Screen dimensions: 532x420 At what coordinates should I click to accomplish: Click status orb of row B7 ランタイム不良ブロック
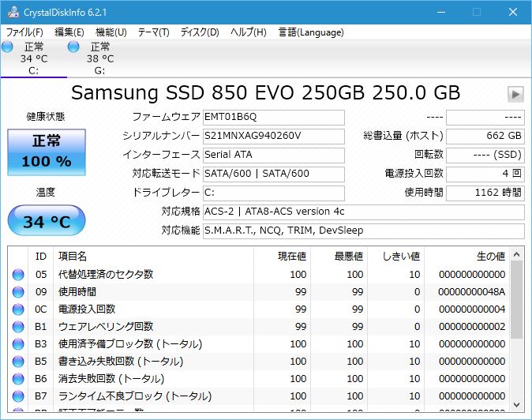pos(18,396)
